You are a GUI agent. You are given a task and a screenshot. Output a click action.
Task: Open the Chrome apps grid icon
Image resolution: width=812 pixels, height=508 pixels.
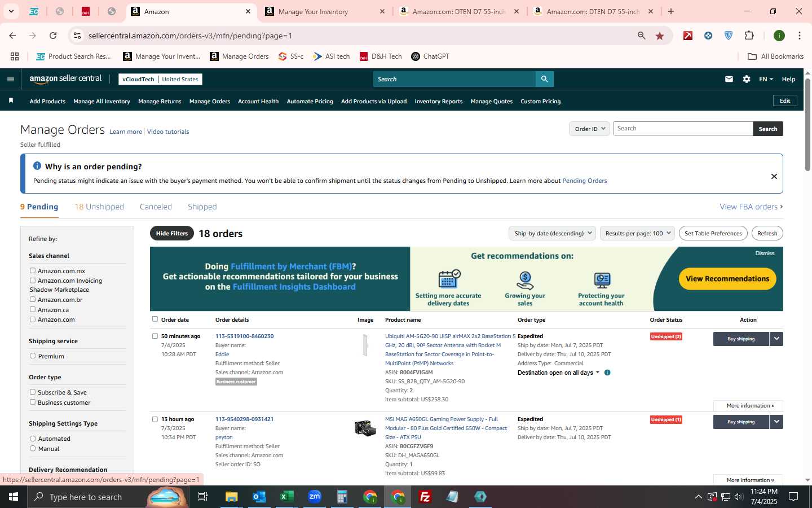(15, 56)
